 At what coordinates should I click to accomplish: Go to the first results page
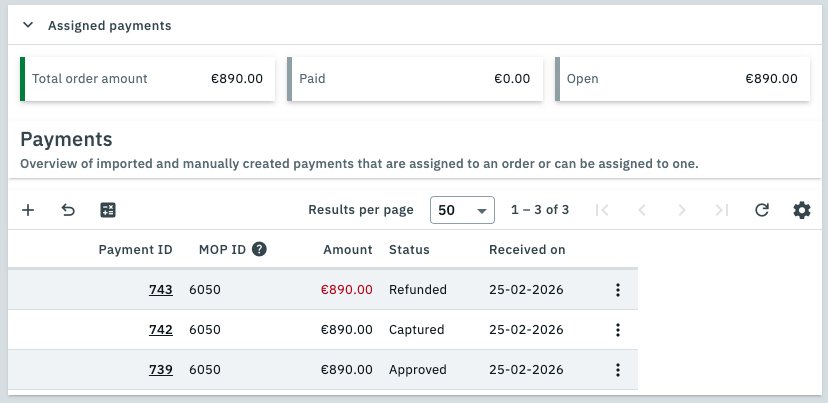click(x=602, y=210)
